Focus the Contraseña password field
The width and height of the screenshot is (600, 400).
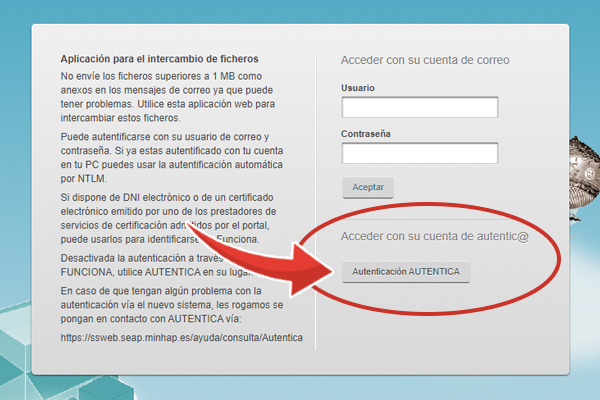coord(420,153)
